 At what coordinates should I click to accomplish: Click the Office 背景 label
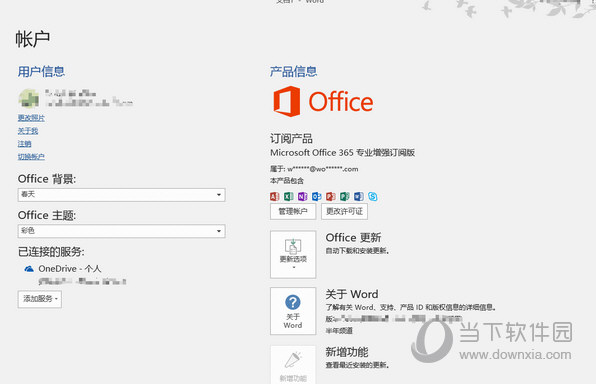(47, 179)
